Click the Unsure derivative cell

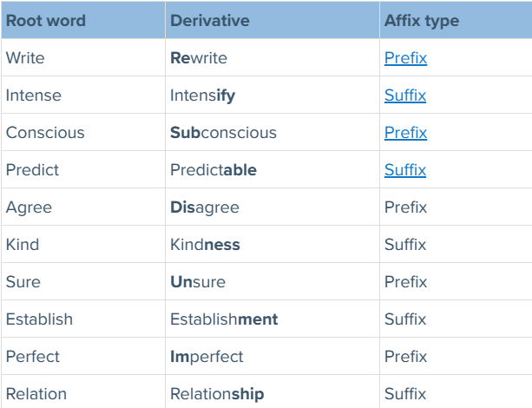click(x=198, y=282)
